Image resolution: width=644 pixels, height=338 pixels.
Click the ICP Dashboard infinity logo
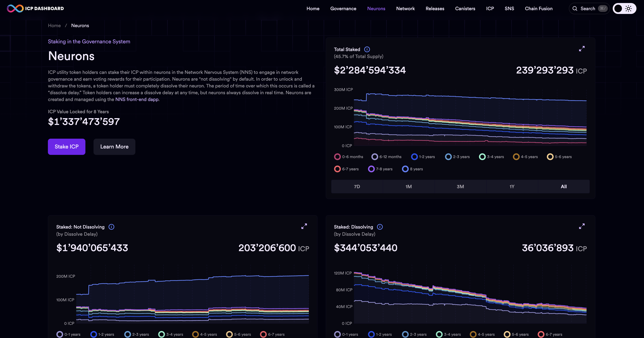(x=15, y=8)
